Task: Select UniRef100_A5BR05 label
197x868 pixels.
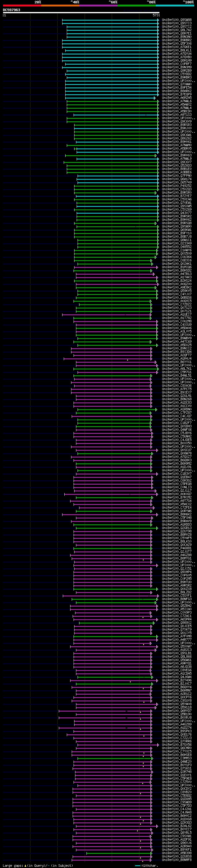Action: [x=177, y=149]
